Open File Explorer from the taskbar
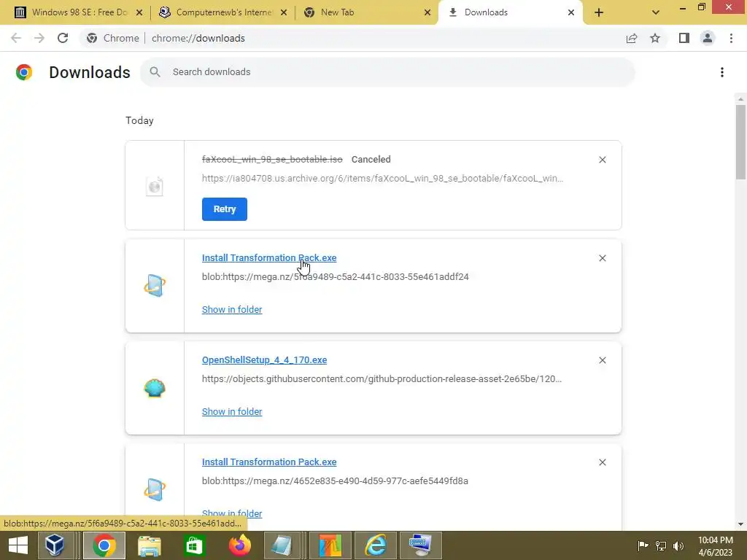This screenshot has height=560, width=747. coord(149,545)
